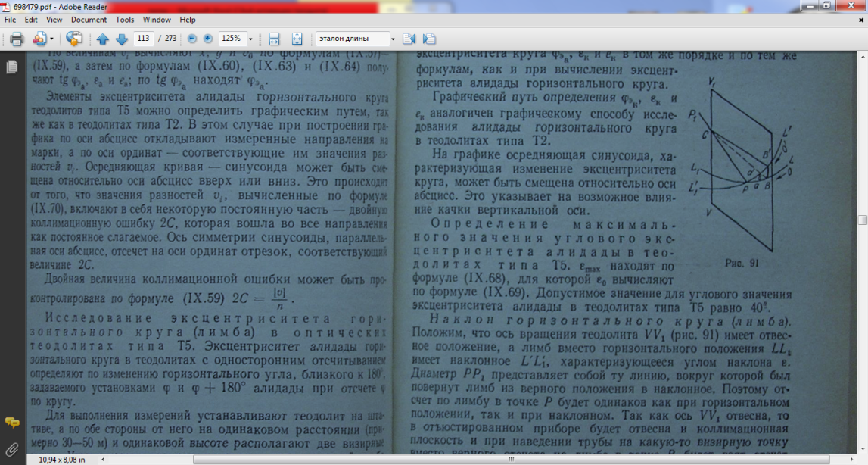868x465 pixels.
Task: Click horizontal scrollbar left arrow
Action: [103, 460]
